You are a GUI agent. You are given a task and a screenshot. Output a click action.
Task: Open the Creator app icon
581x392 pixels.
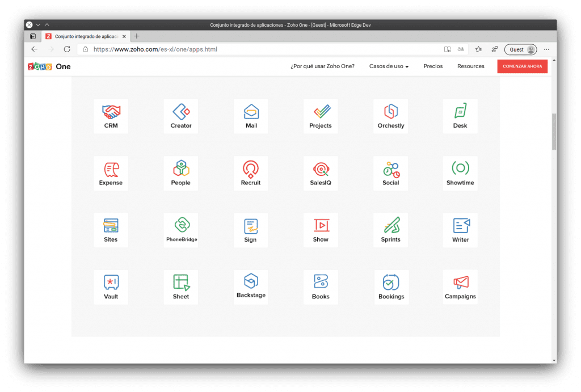[181, 116]
